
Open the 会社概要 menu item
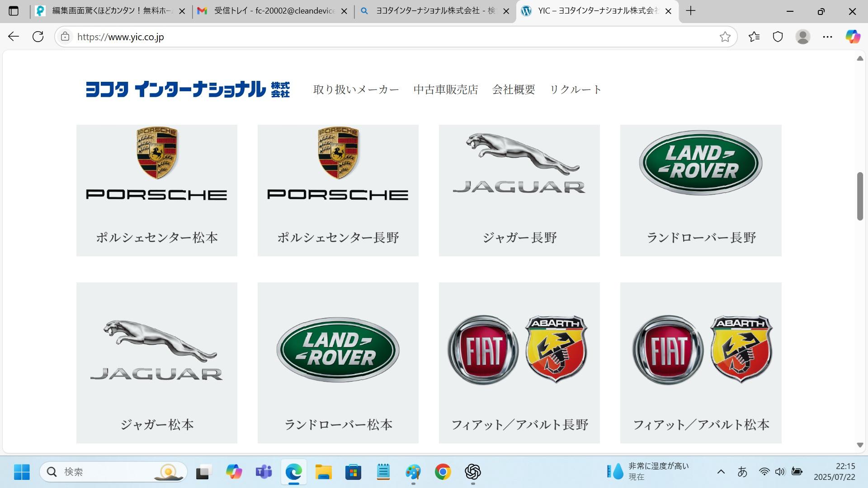514,89
